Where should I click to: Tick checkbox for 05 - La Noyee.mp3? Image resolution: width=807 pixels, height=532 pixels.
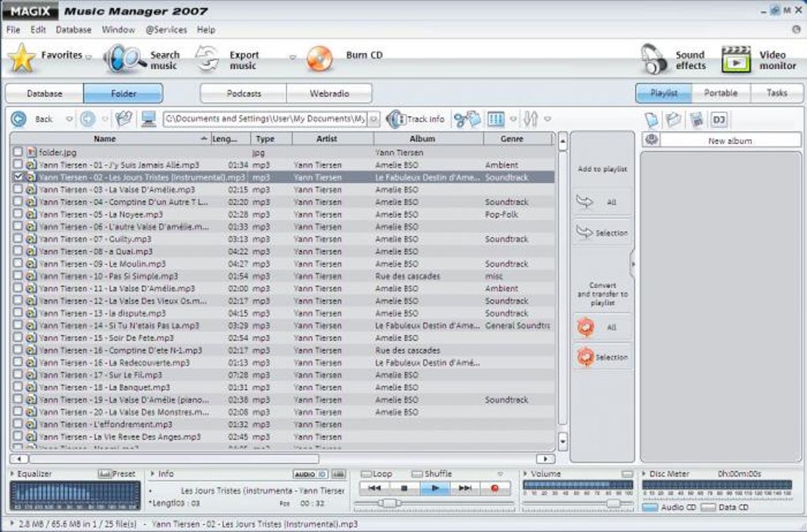click(18, 214)
